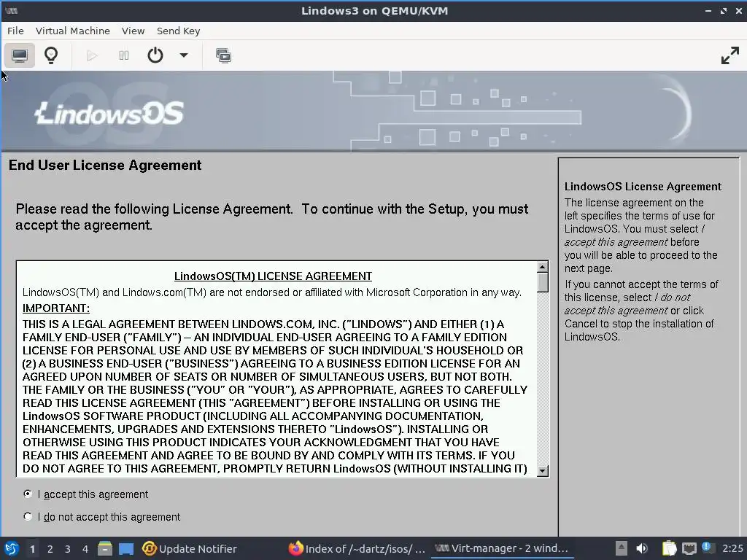Screen dimensions: 747x560
Task: Maximize the Lindows3 QEMU/KVM window
Action: [x=724, y=10]
